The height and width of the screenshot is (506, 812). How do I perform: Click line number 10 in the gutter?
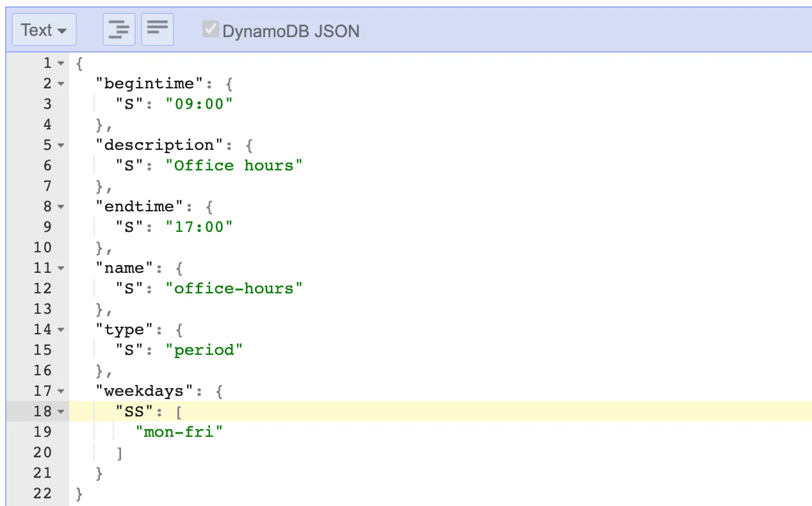(x=42, y=247)
